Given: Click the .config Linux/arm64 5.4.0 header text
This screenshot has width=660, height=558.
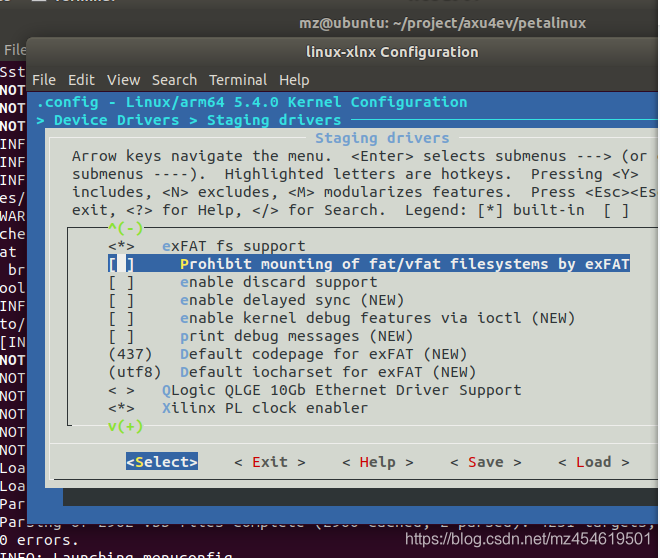Looking at the screenshot, I should coord(252,102).
